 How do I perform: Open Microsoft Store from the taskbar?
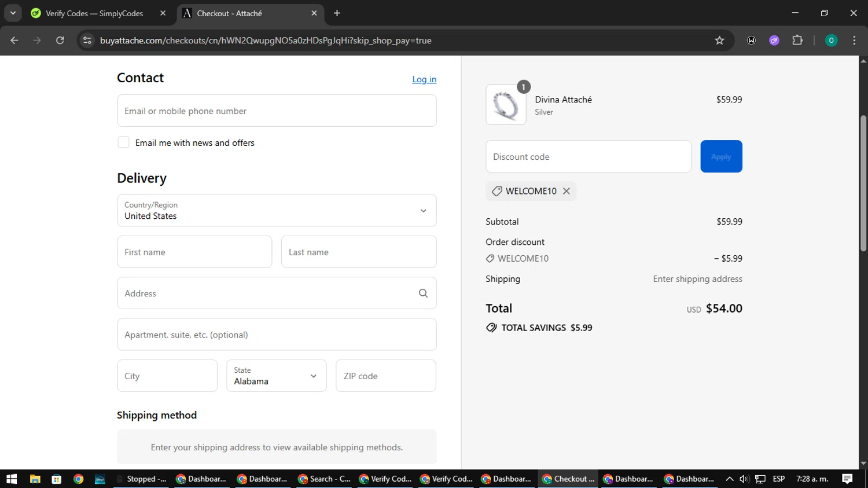click(56, 479)
